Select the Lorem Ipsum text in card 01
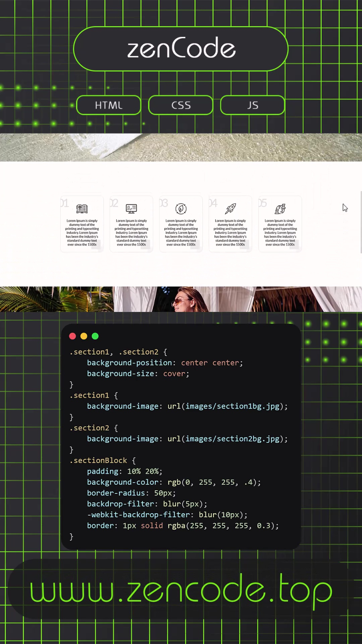The height and width of the screenshot is (644, 362). click(x=82, y=233)
